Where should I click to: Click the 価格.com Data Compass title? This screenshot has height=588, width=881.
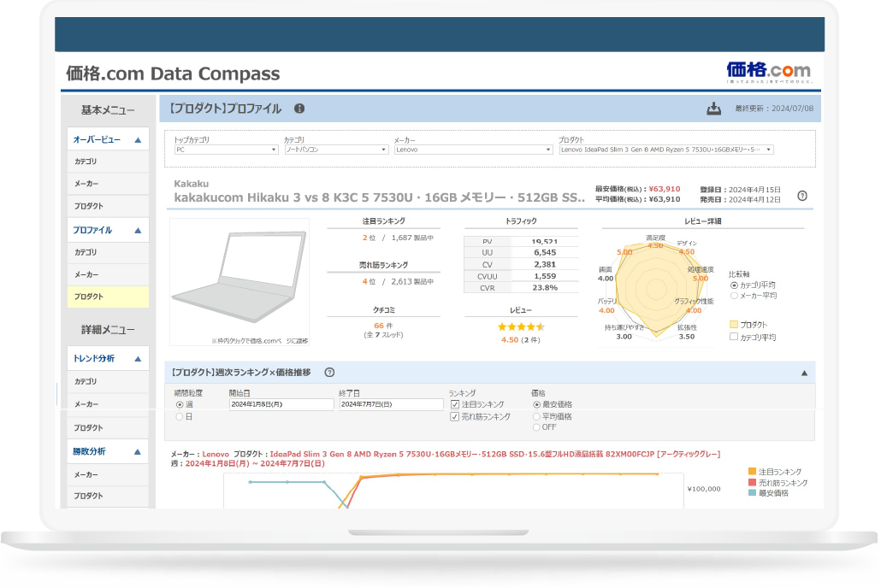173,73
